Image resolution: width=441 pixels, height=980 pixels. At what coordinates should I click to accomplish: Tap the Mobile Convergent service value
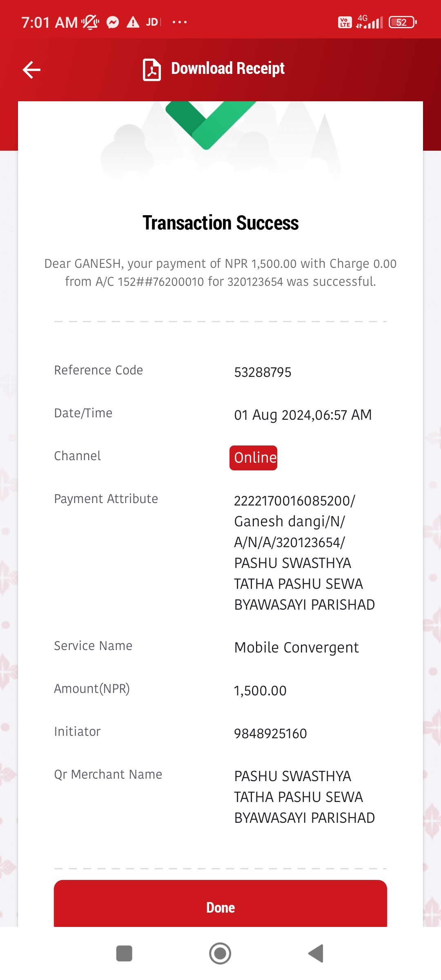pos(296,648)
